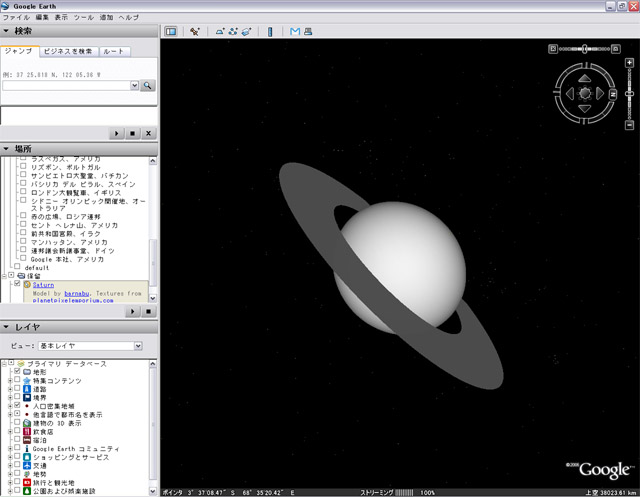
Task: Open the ツール menu
Action: [x=84, y=18]
